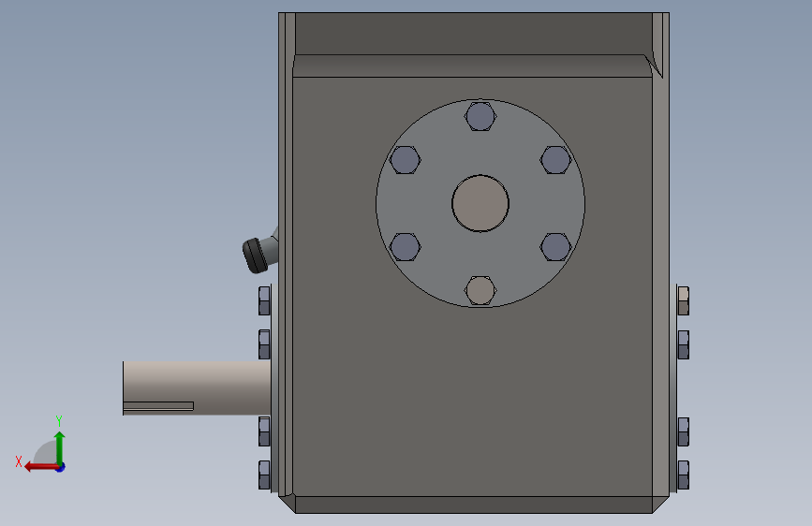This screenshot has width=812, height=526.
Task: Select the tan side bolt on right edge
Action: (683, 300)
